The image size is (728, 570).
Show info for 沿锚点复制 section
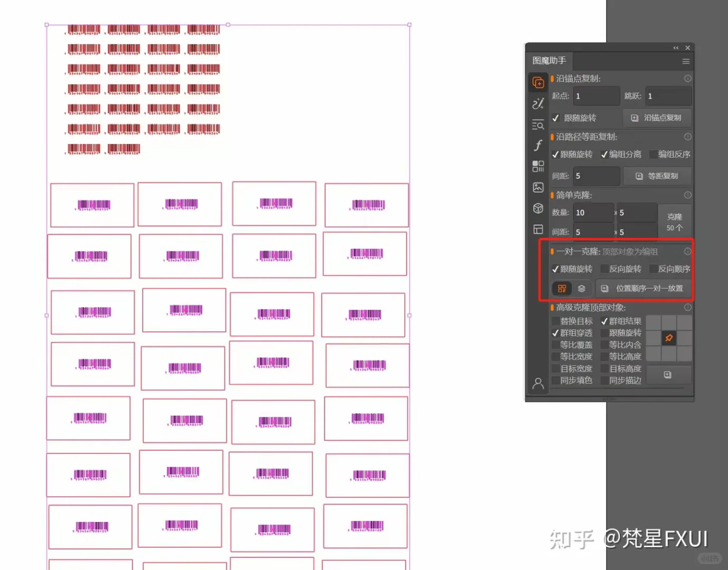click(688, 79)
